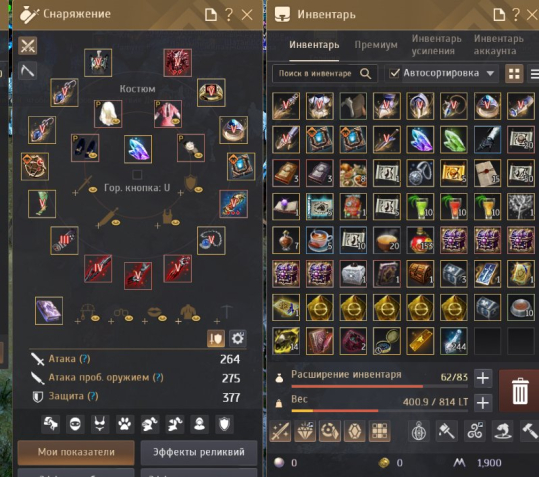Open the Инвентарь аккаунта tab
The width and height of the screenshot is (539, 477).
(499, 45)
